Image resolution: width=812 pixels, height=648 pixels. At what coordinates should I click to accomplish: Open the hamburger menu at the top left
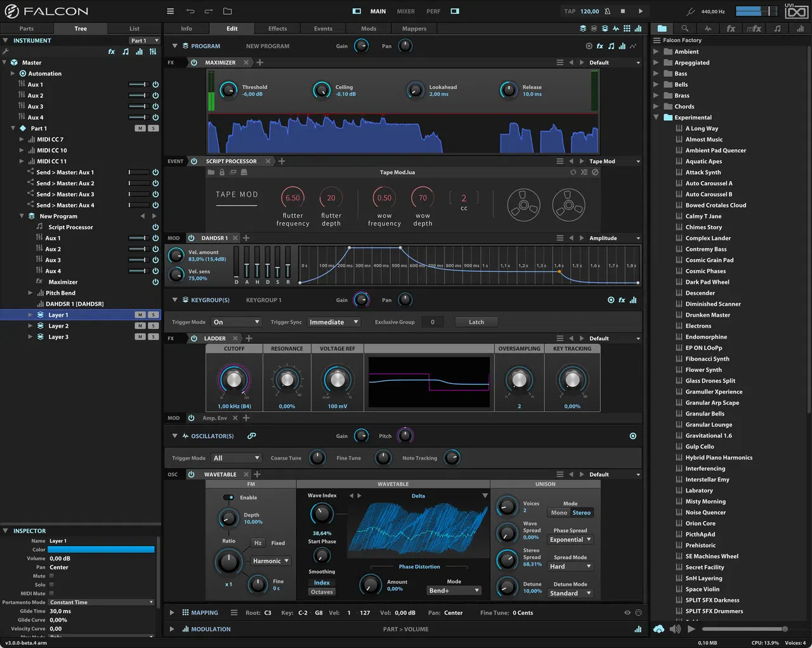click(170, 11)
